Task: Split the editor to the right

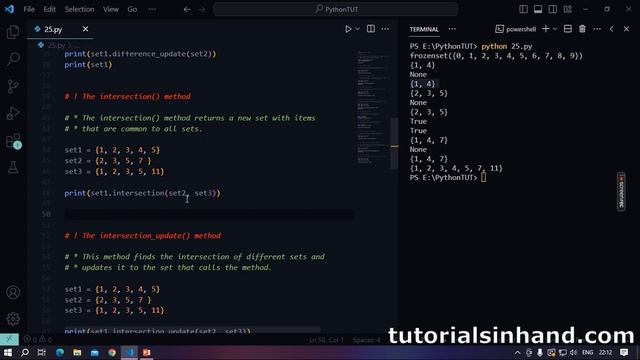Action: [x=371, y=29]
